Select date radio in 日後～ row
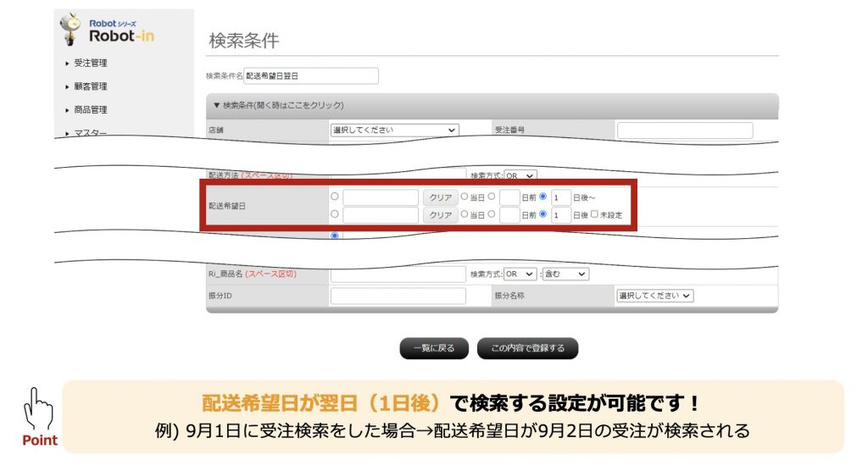The height and width of the screenshot is (471, 868). 334,197
